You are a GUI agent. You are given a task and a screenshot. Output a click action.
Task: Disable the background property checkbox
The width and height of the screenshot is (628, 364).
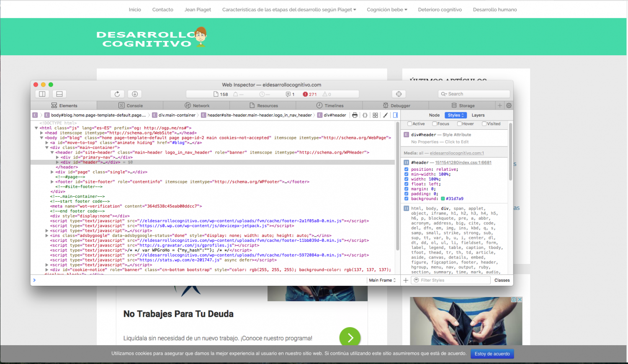[x=406, y=199]
